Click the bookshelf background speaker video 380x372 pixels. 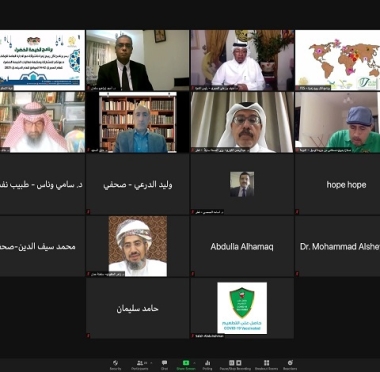point(137,122)
